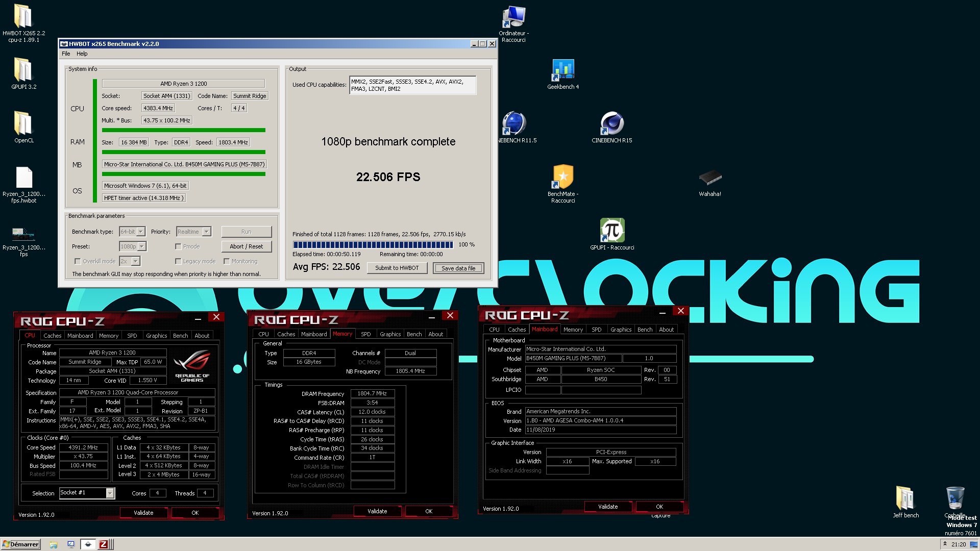Toggle the Legacy mode checkbox
The image size is (980, 551).
click(x=178, y=261)
